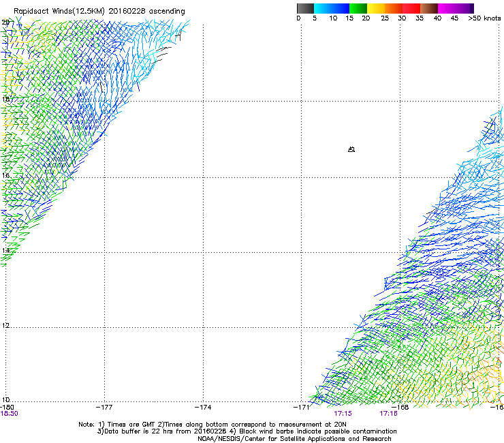Click the '17:18' purple time label
Viewport: 504px width, 443px height.
[388, 414]
